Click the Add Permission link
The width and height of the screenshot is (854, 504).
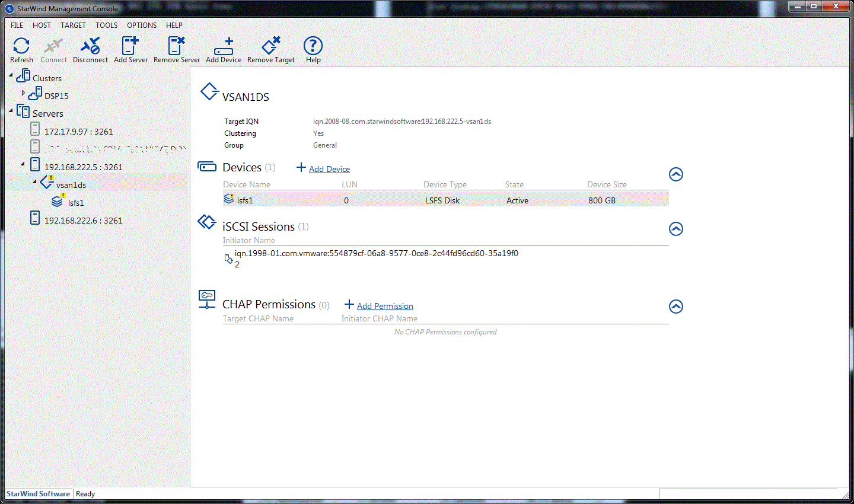(x=385, y=306)
